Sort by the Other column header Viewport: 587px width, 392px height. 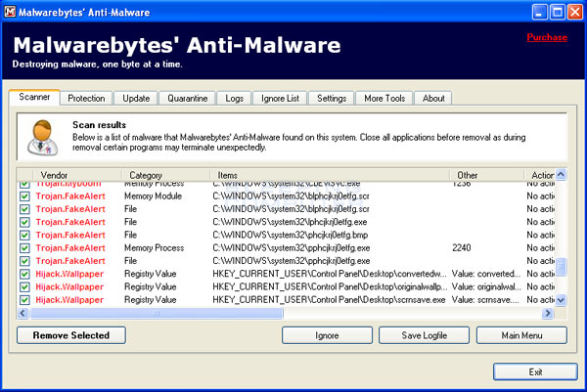486,175
